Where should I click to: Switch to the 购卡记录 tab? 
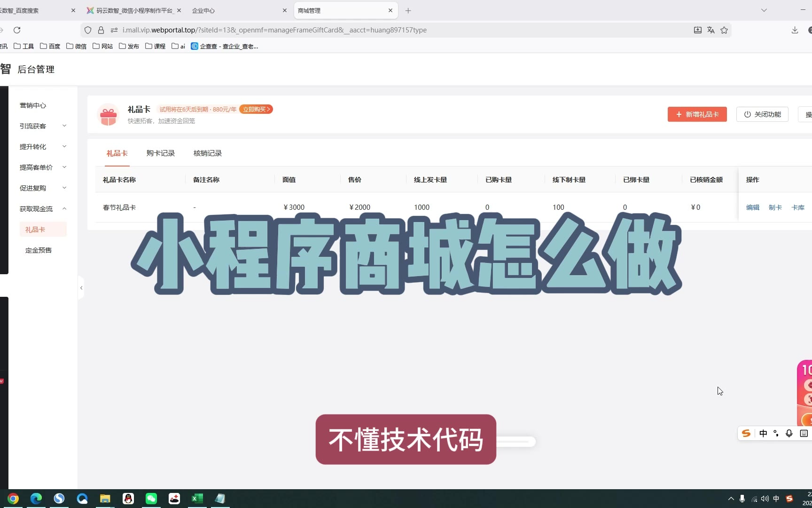coord(160,153)
